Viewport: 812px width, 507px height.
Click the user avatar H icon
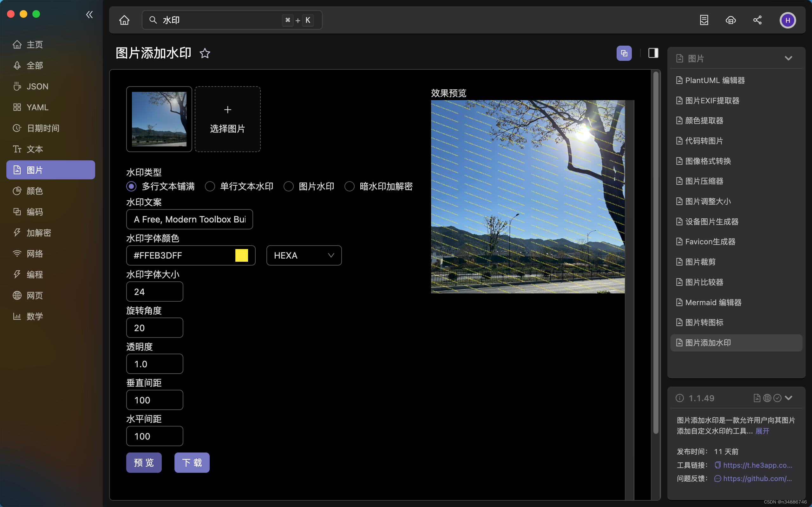coord(788,20)
